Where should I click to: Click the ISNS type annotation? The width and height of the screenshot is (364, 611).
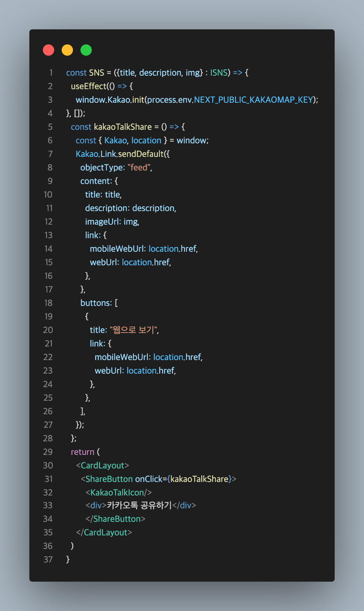pos(219,73)
